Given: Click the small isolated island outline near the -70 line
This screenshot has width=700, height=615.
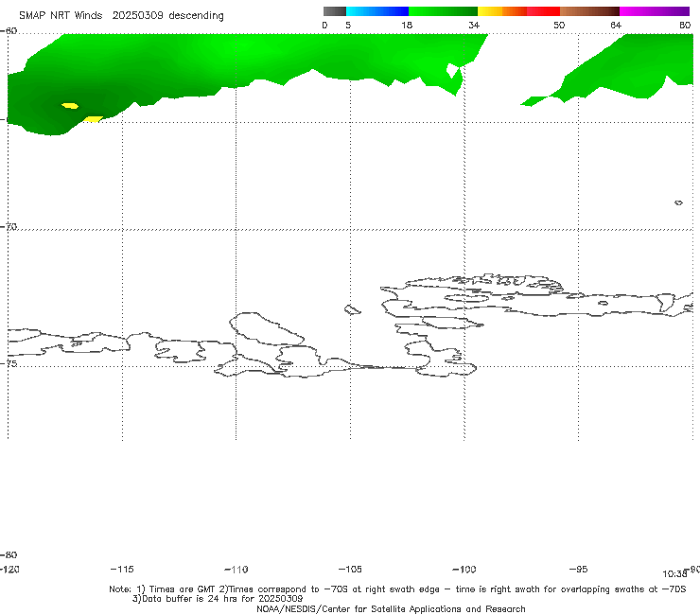Looking at the screenshot, I should [x=678, y=202].
